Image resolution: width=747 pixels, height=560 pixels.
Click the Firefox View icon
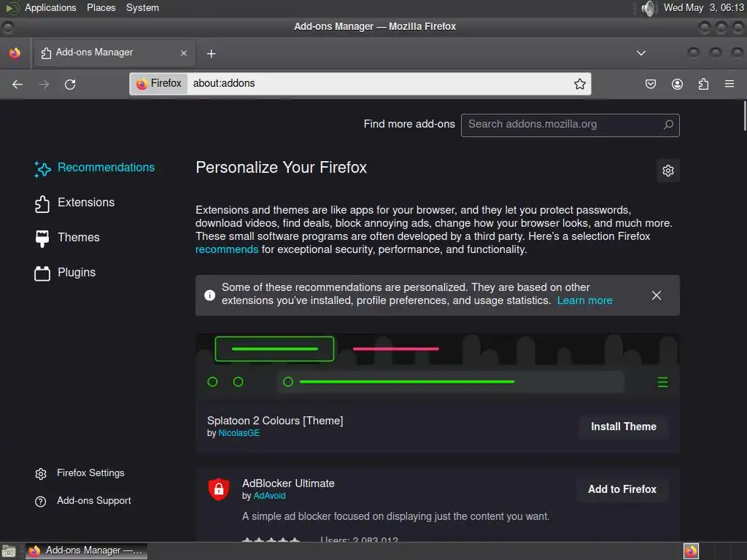click(15, 52)
